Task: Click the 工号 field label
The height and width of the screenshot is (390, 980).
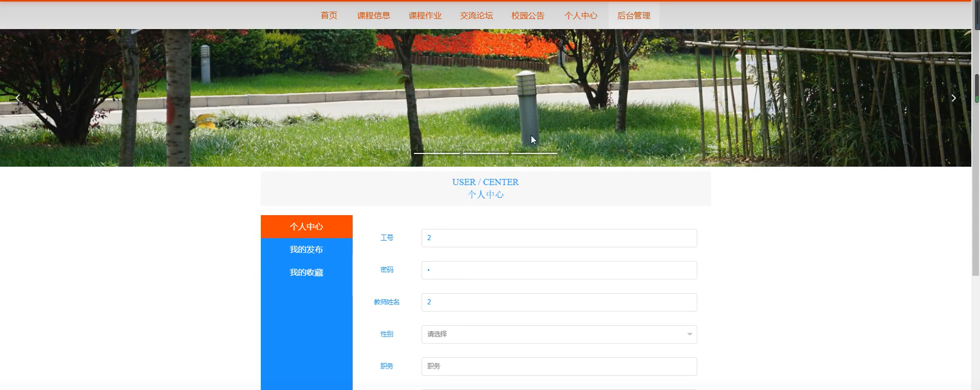Action: [387, 238]
